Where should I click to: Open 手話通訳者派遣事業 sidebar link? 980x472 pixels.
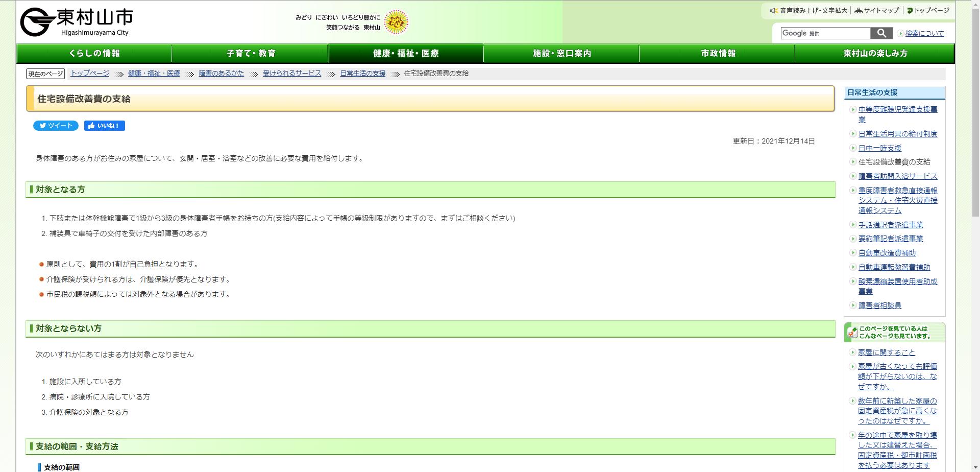click(890, 225)
